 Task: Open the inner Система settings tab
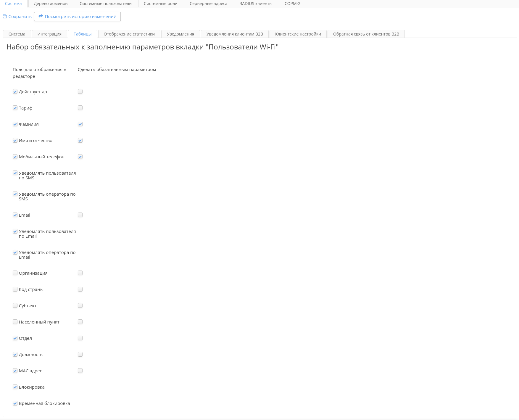tap(17, 34)
